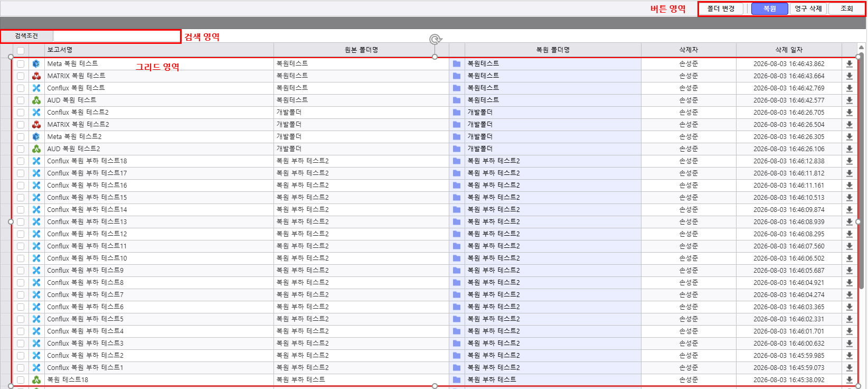
Task: Select report name Conflux 복원 부하 테스트16
Action: click(87, 185)
